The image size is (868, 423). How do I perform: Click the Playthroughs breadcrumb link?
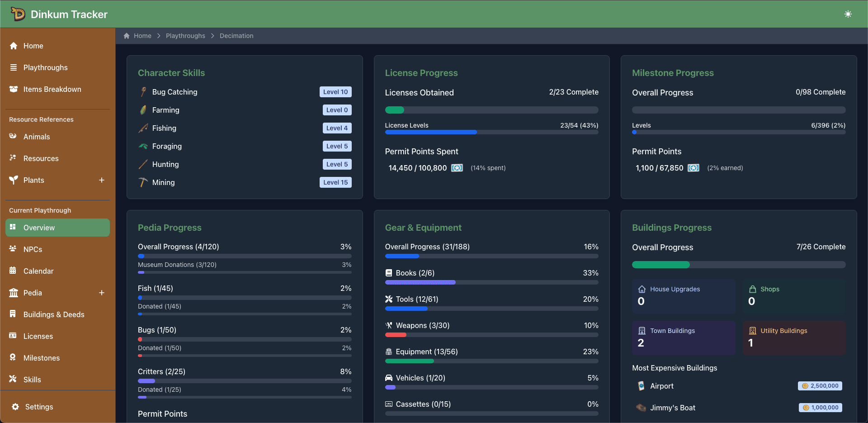[x=185, y=36]
